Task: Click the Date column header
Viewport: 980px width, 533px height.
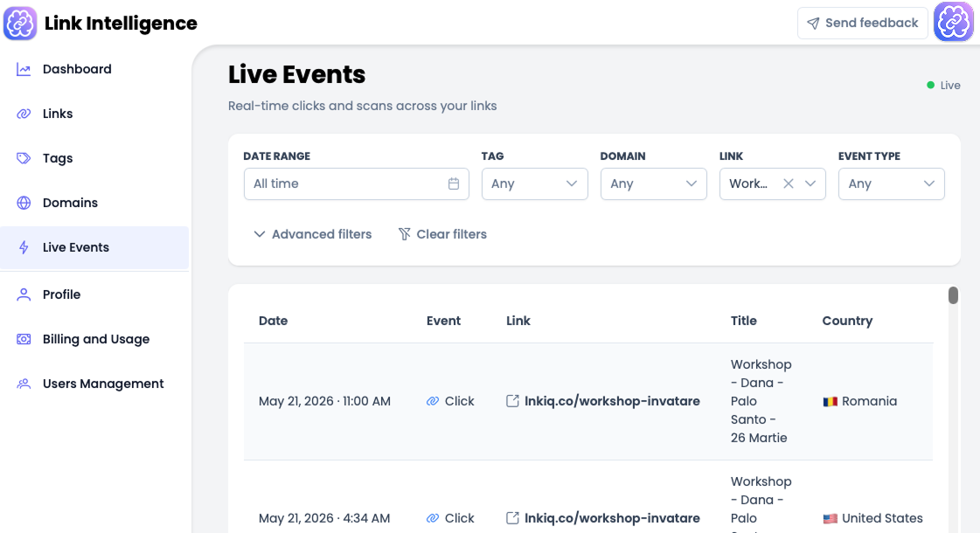Action: coord(273,321)
